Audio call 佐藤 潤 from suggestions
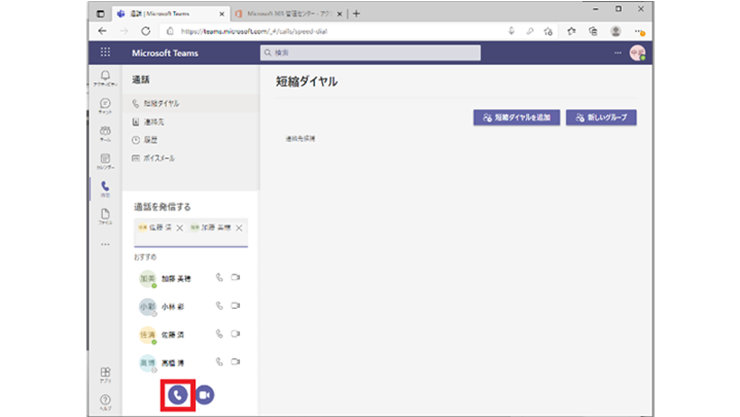 219,334
